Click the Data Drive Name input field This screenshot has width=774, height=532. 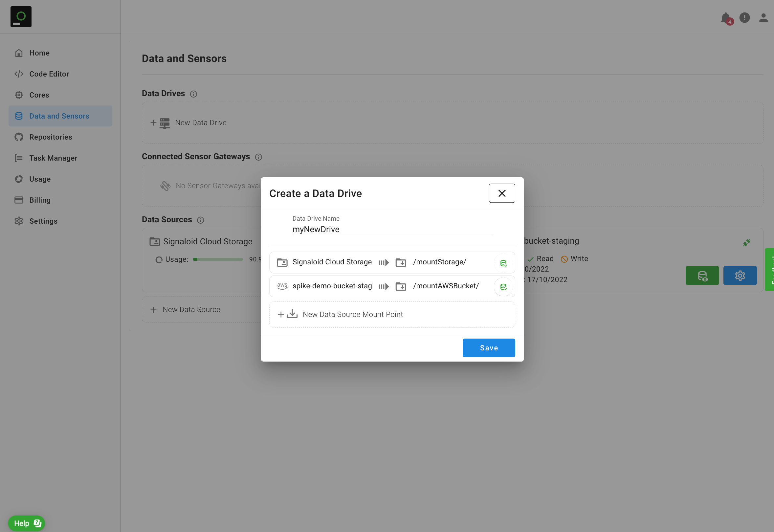click(x=392, y=229)
